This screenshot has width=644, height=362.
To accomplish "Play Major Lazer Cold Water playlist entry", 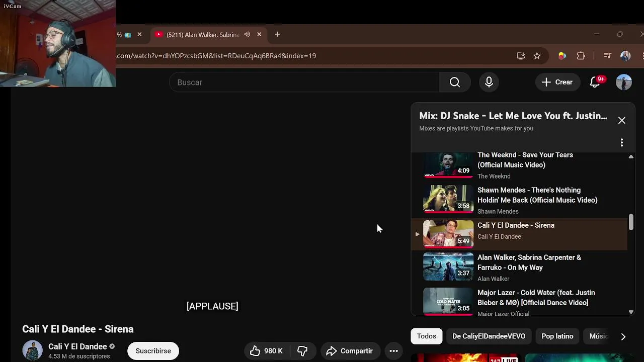I will (x=519, y=302).
